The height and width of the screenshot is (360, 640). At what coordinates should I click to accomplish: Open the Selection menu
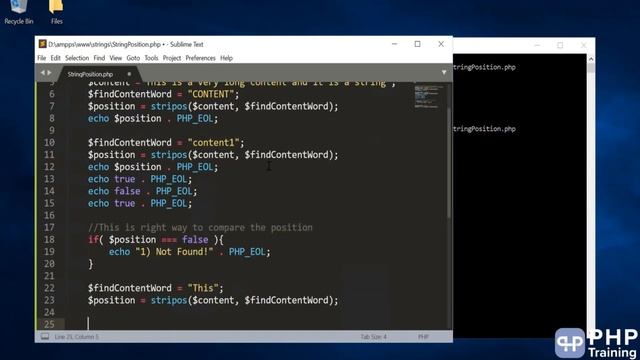(x=77, y=58)
